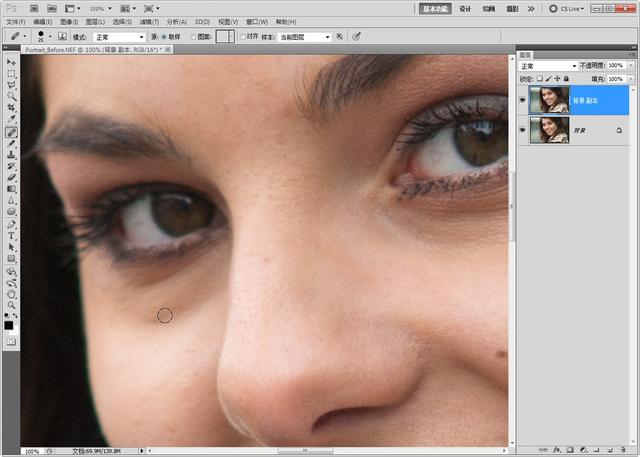Toggle lock position icon
This screenshot has height=457, width=640.
[x=557, y=78]
